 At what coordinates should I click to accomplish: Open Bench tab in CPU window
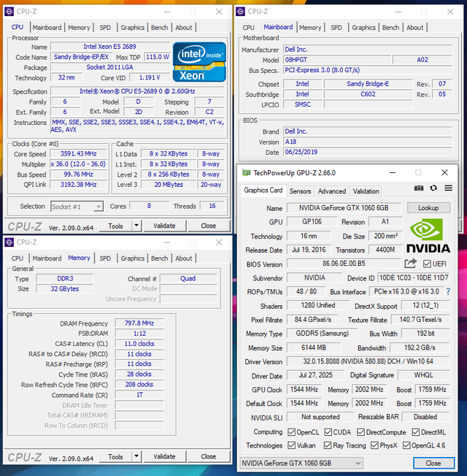click(x=160, y=28)
